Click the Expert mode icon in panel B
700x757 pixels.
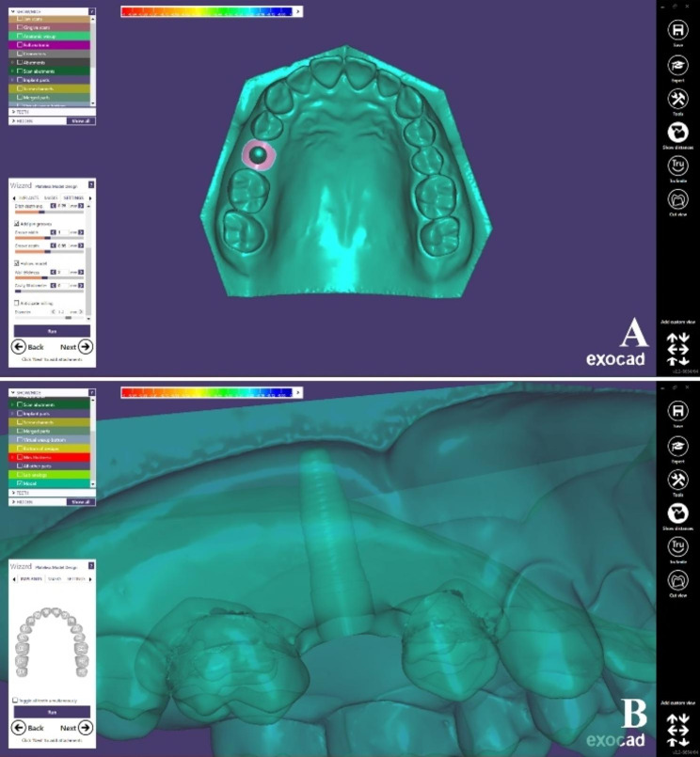coord(677,446)
